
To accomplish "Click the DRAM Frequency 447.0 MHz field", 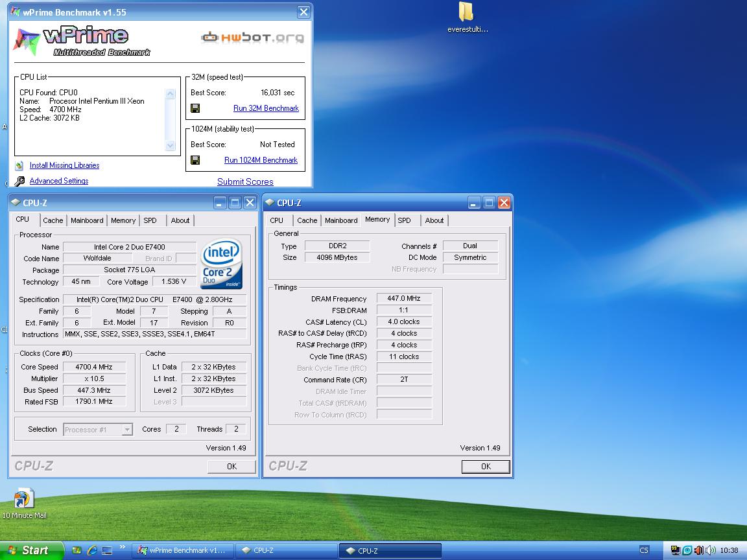I will point(404,299).
